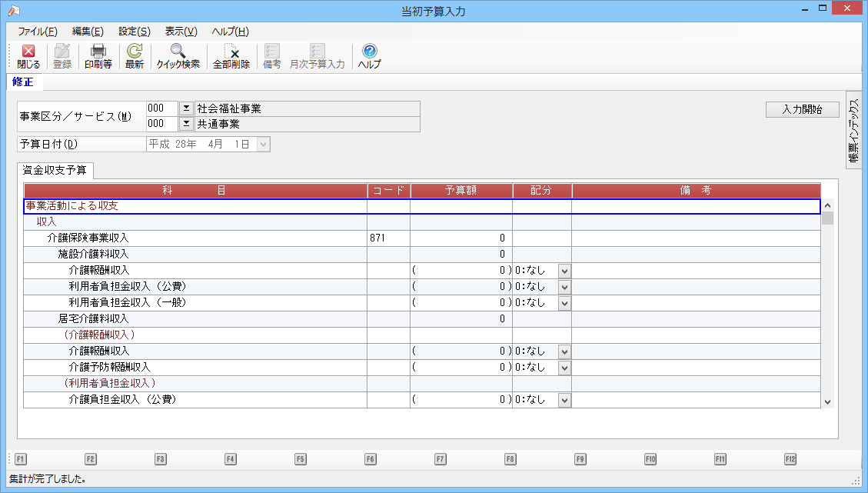Click the 印刷等 printer icon

pyautogui.click(x=98, y=57)
